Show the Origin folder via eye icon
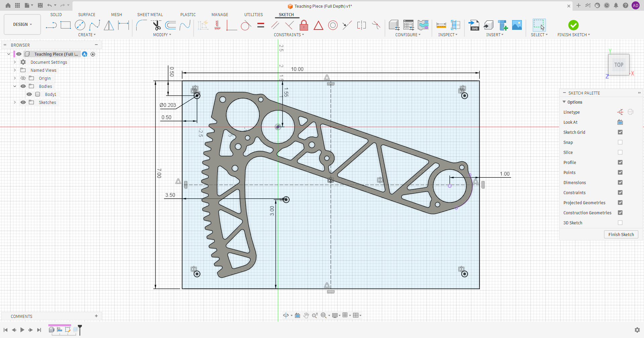This screenshot has height=338, width=644. coord(23,78)
